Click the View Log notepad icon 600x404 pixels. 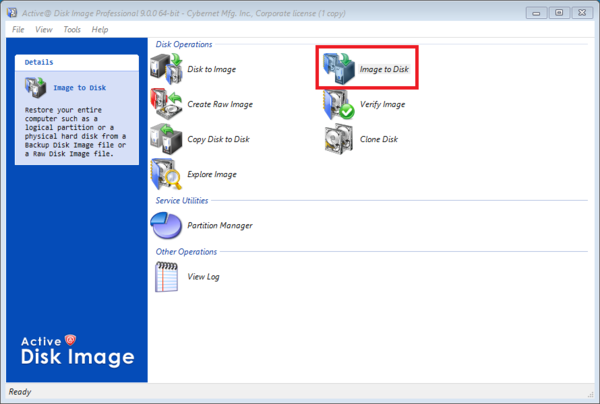166,277
